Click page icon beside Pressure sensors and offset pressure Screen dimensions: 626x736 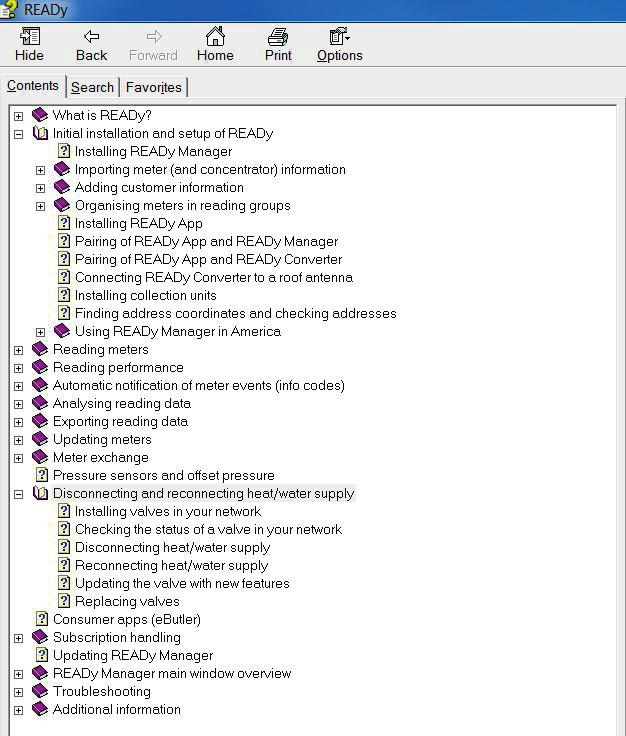pos(42,475)
